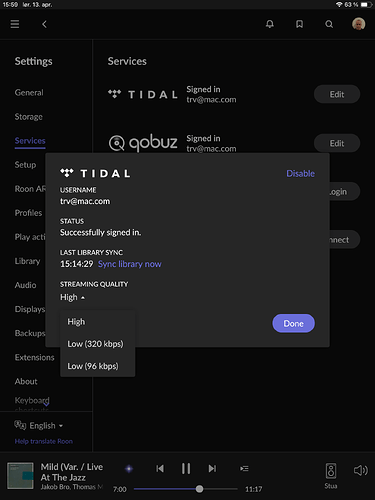Image resolution: width=375 pixels, height=500 pixels.
Task: Go to the previous track
Action: (160, 469)
